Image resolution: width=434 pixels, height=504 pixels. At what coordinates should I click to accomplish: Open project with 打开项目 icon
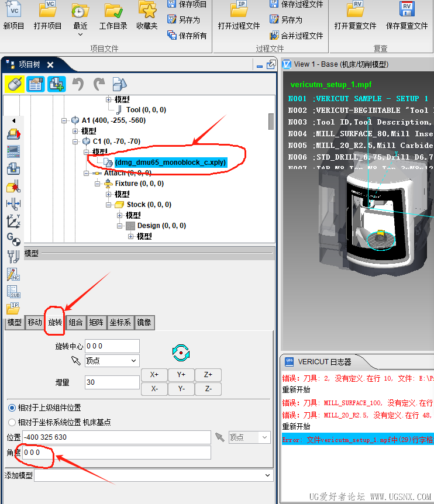tap(47, 9)
